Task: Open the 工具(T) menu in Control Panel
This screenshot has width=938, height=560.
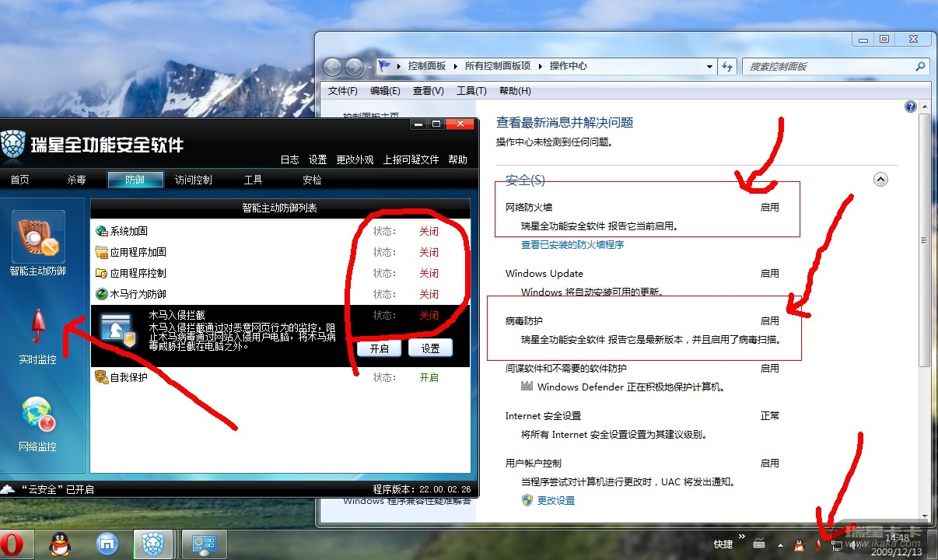Action: (471, 91)
